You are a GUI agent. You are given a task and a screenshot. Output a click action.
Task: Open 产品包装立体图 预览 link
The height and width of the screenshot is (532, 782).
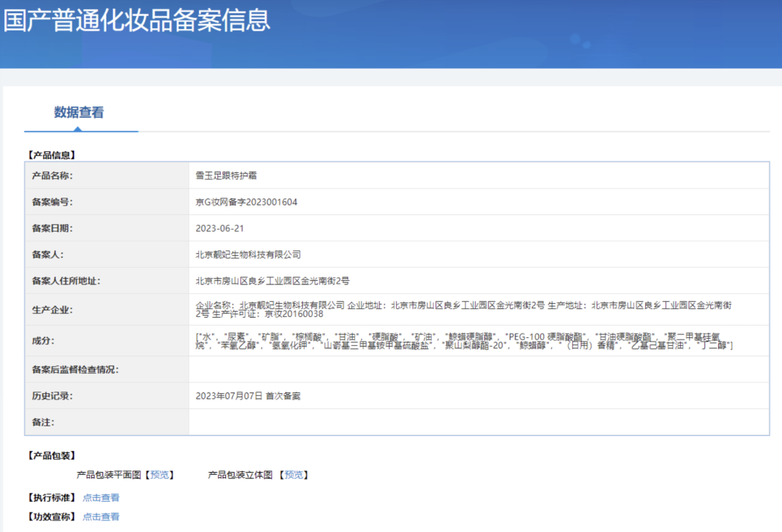[293, 475]
